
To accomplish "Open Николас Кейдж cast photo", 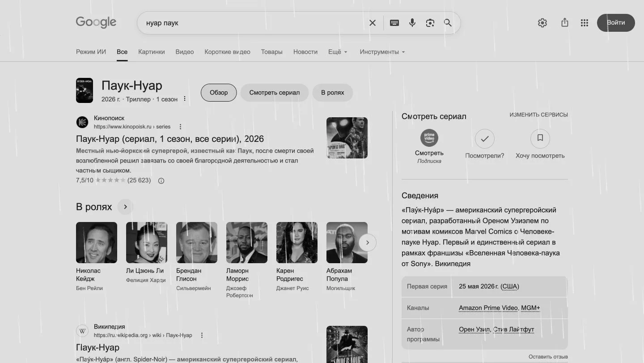I will 97,243.
